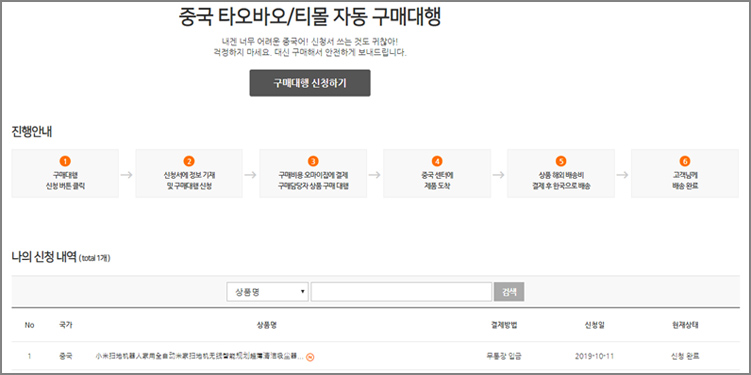Select step 4 중국 센터에 제품 도착 card
Image resolution: width=751 pixels, height=375 pixels.
point(437,173)
